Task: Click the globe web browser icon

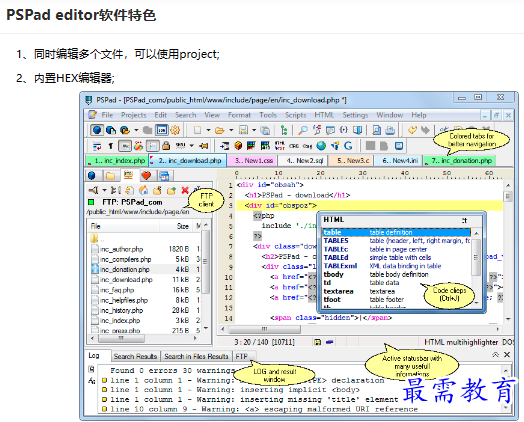Action: 321,146
